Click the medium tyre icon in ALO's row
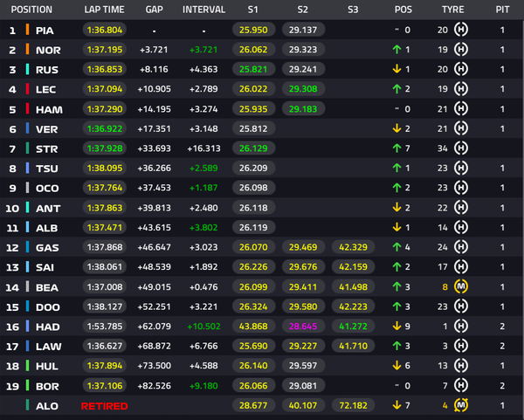The height and width of the screenshot is (420, 524). click(461, 405)
